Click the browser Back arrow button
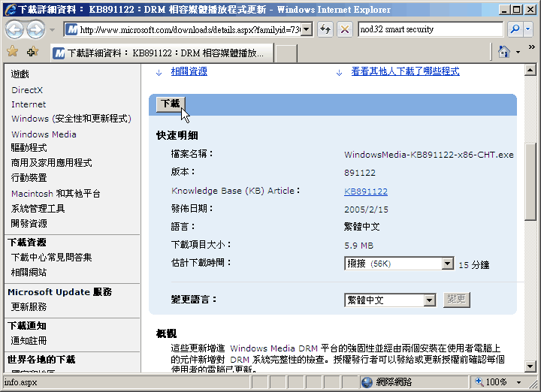This screenshot has width=541, height=392. (15, 29)
